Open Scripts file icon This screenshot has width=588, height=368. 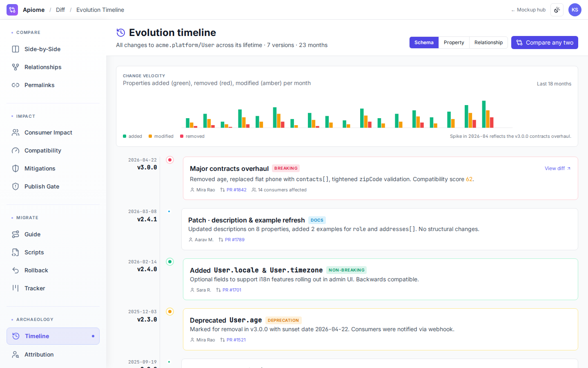point(16,252)
